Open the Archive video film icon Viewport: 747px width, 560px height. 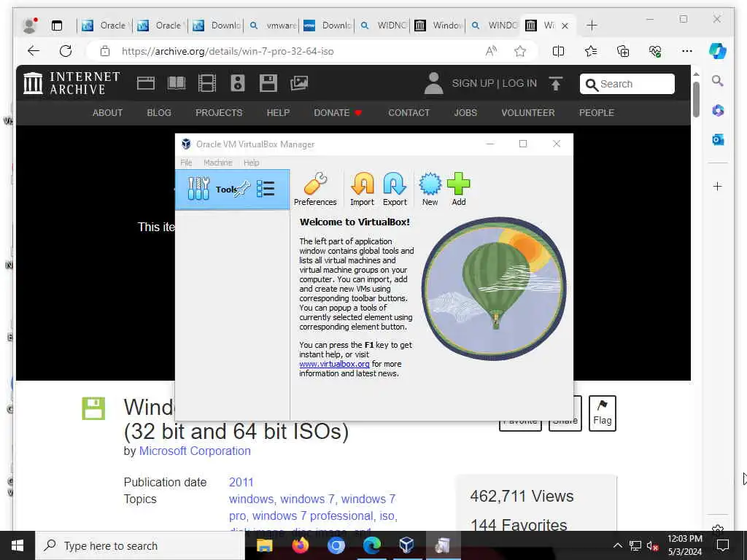coord(207,83)
